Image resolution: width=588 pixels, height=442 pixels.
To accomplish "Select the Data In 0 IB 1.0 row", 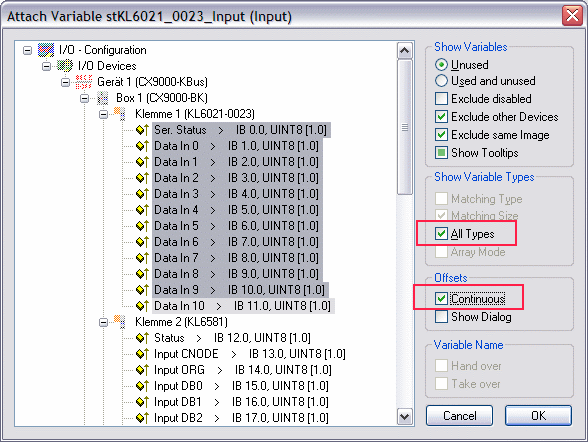I will 237,146.
